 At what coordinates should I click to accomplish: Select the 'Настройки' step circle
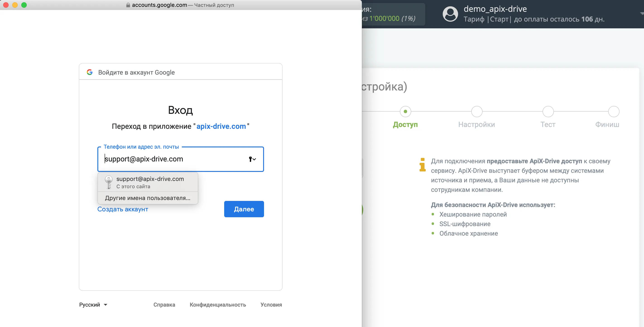(x=476, y=111)
